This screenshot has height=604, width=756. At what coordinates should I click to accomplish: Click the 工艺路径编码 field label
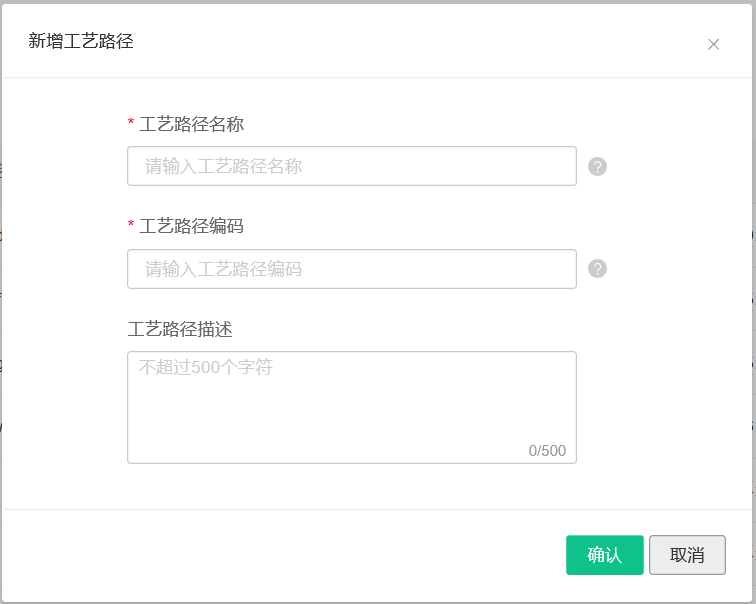pyautogui.click(x=191, y=226)
